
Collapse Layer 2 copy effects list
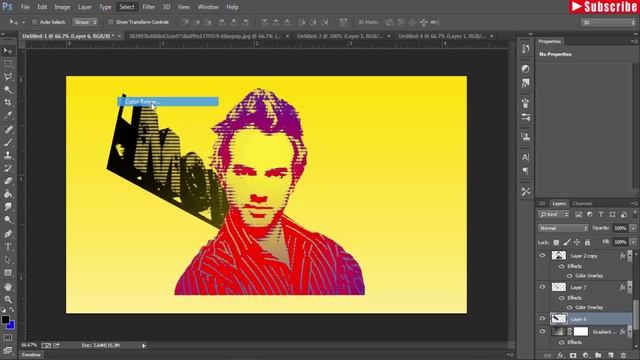(630, 256)
